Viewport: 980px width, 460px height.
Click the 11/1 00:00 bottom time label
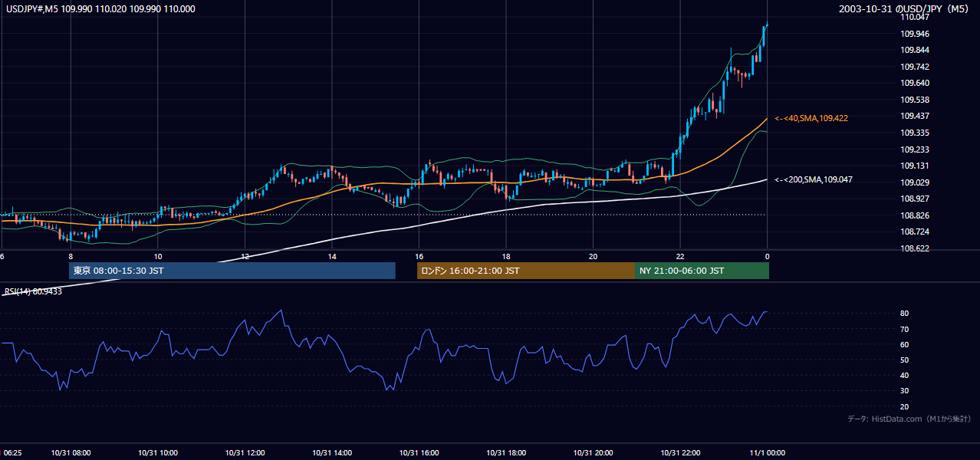(767, 453)
